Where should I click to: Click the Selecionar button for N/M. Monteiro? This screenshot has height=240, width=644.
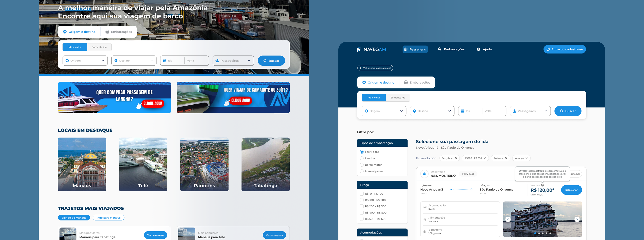(571, 190)
